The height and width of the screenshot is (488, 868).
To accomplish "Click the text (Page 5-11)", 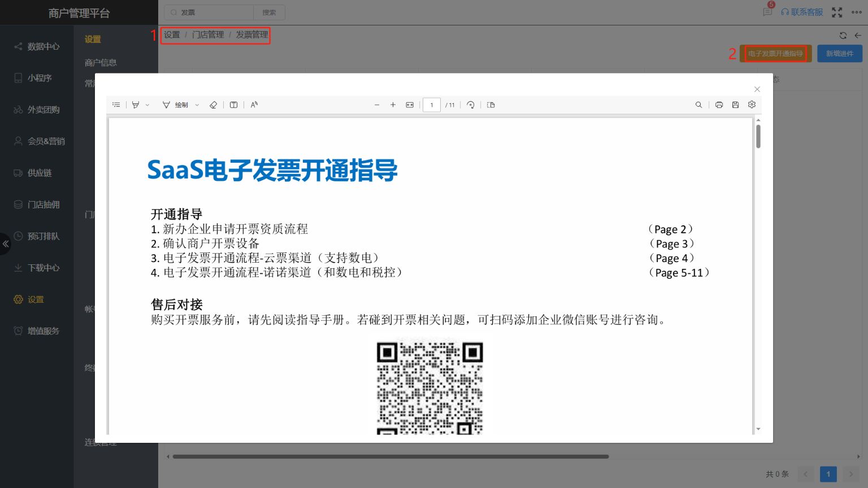I will (x=678, y=273).
